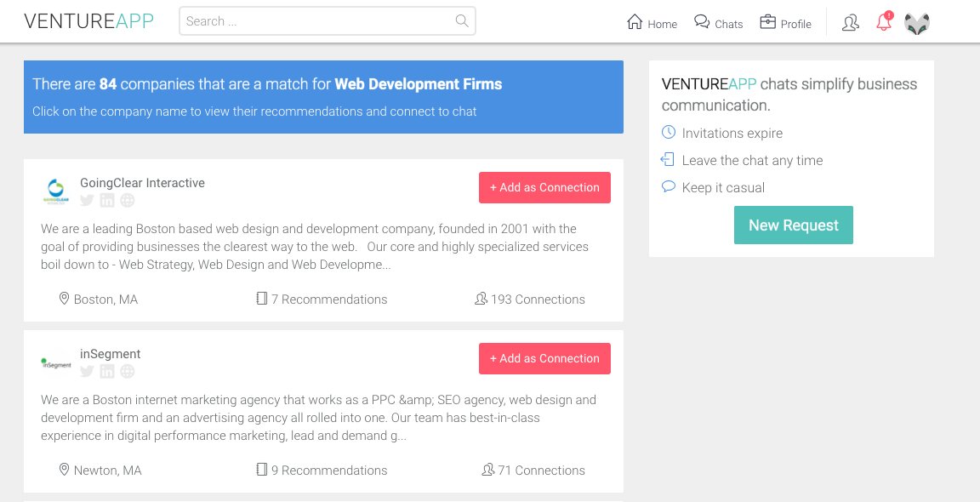Click the people icon beside 193 Connections
The height and width of the screenshot is (502, 980).
coord(481,298)
